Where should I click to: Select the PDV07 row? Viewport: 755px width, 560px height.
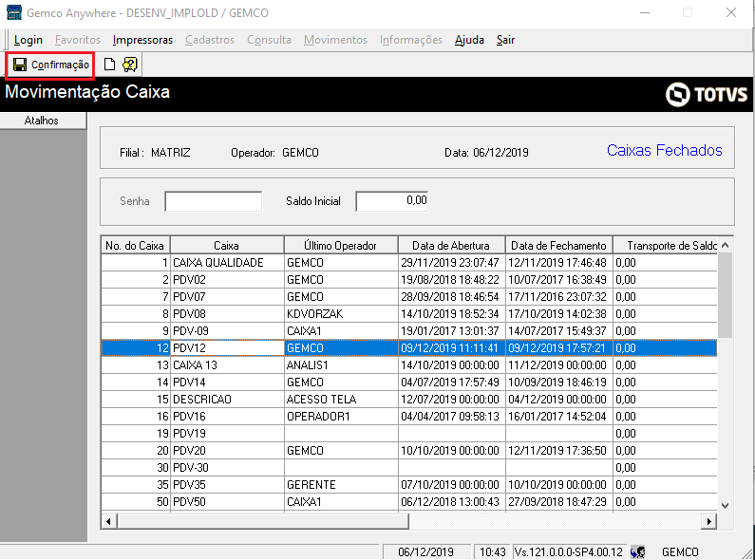[x=408, y=297]
